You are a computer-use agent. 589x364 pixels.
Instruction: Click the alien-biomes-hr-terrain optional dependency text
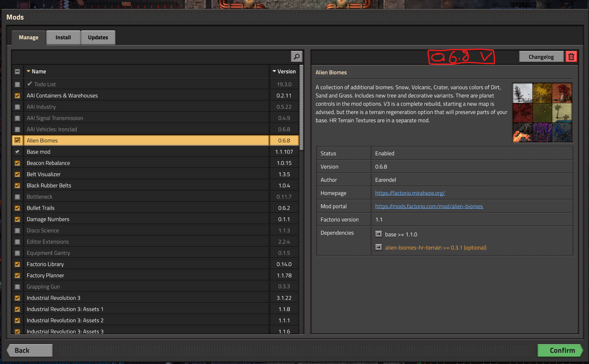tap(435, 248)
